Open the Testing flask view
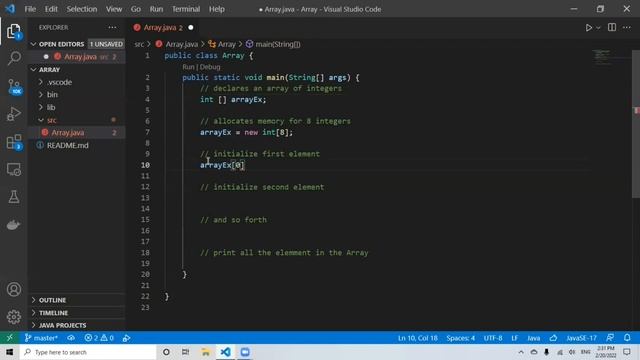 [x=13, y=197]
